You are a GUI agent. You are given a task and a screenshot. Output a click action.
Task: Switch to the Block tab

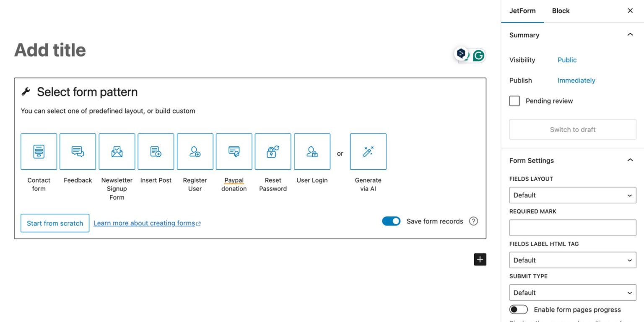[x=561, y=11]
